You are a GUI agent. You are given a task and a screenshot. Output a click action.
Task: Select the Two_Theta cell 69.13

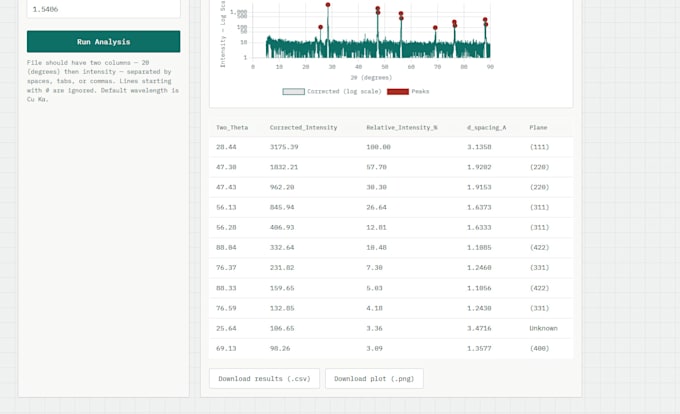(226, 348)
